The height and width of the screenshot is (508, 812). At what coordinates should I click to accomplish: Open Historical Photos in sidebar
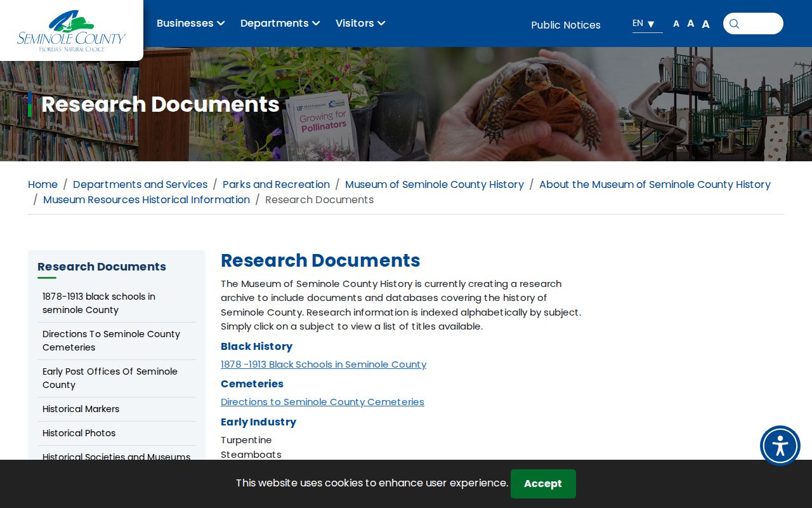click(x=117, y=434)
